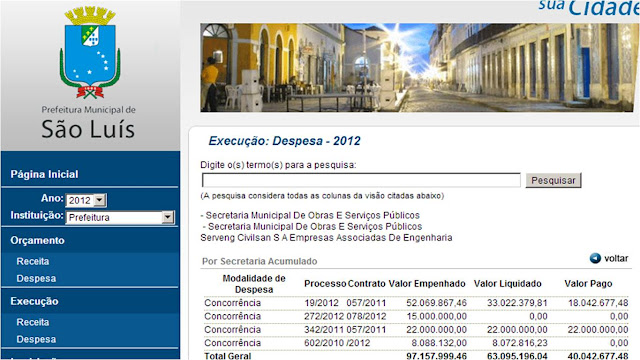Click value 52.069.867,46
640x360 pixels.
436,303
